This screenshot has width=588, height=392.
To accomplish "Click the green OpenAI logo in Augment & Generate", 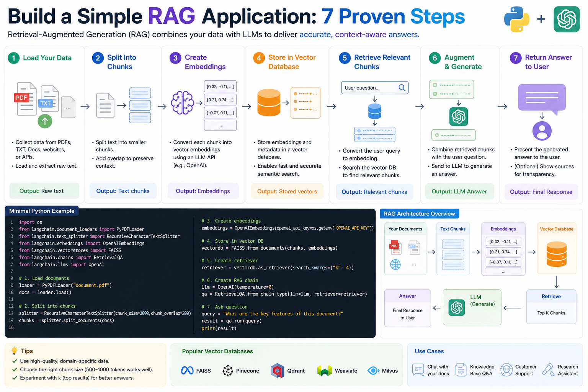I will [x=459, y=117].
